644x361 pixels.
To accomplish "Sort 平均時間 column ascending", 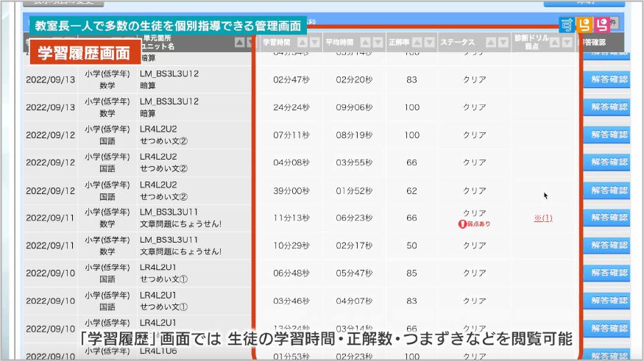I will pos(365,43).
